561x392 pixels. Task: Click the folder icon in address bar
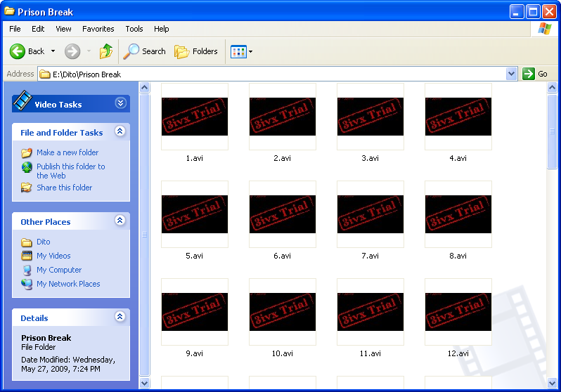pyautogui.click(x=45, y=74)
